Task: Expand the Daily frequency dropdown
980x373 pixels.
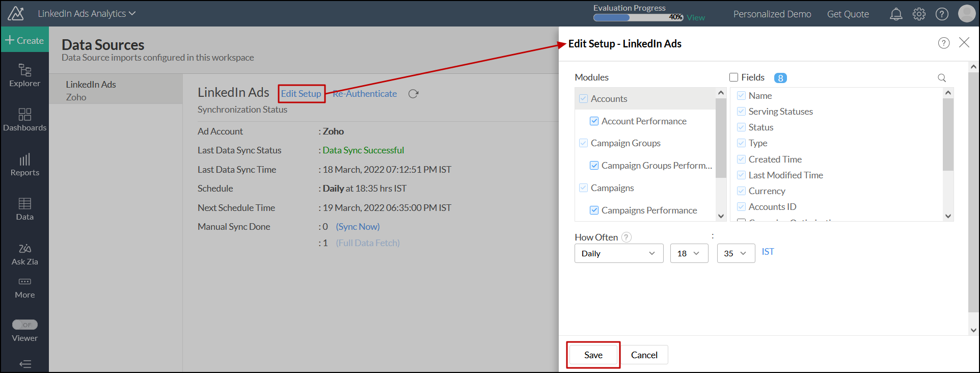Action: pyautogui.click(x=618, y=253)
